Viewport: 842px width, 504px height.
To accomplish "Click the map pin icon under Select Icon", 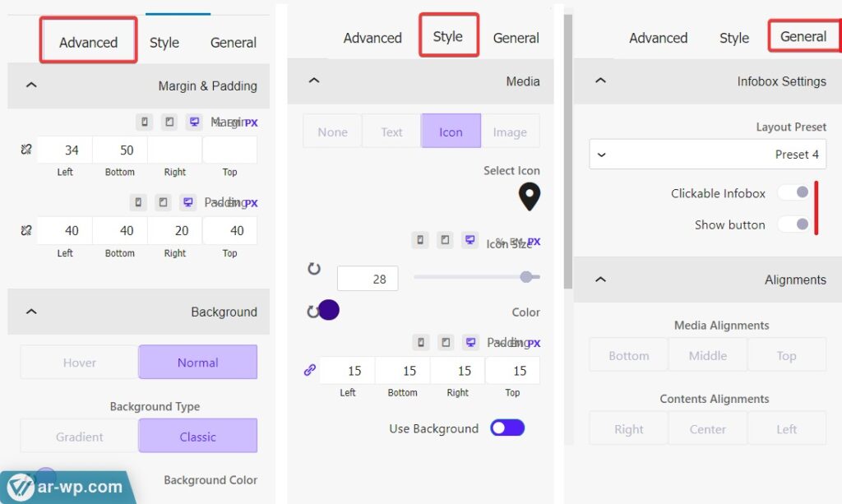I will [x=530, y=197].
